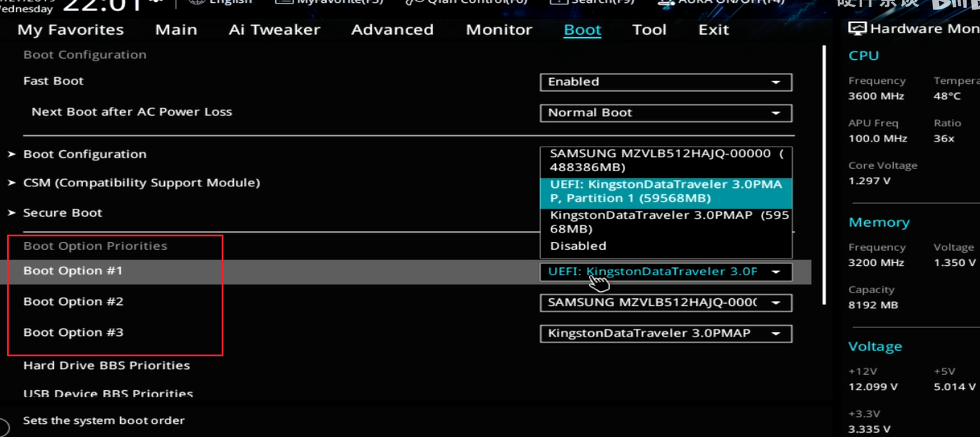Viewport: 980px width, 437px height.
Task: Click the +3.3V reading 3.335 V
Action: (x=870, y=430)
